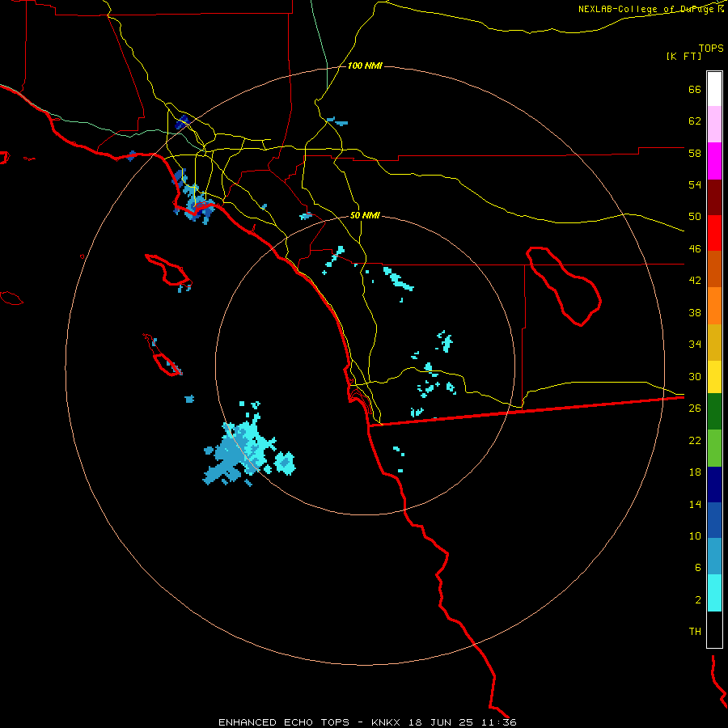Click the orange 42 kft legend swatch
The image size is (728, 728).
tap(714, 306)
